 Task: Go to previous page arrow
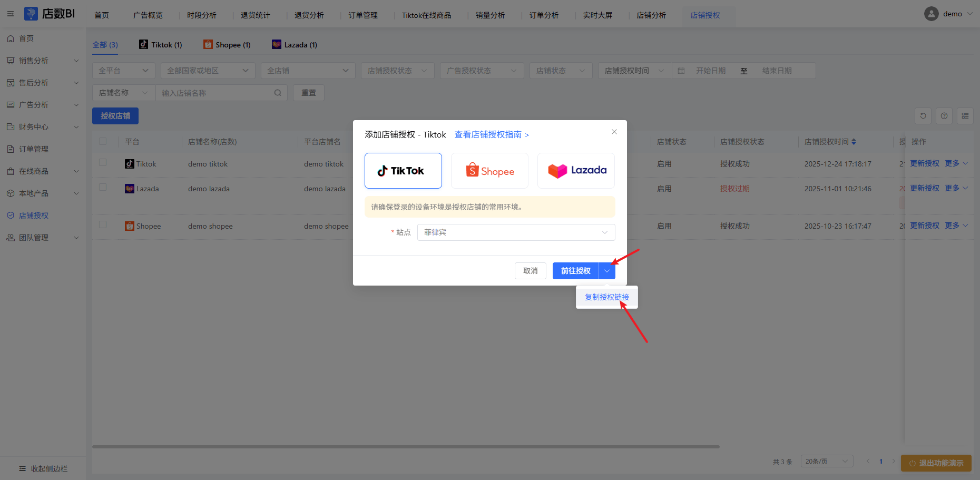[868, 461]
